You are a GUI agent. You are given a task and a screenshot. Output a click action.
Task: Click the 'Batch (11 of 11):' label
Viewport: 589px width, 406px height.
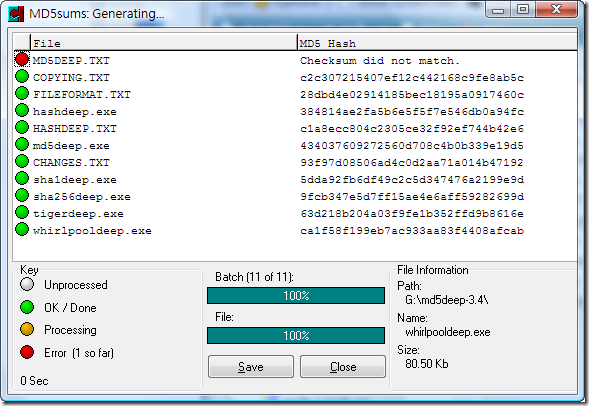coord(254,277)
